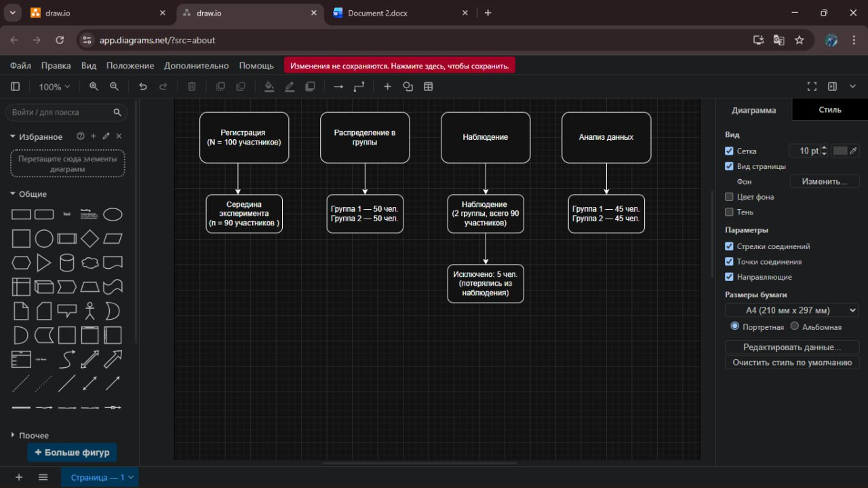Open the A4 paper size dropdown

point(791,310)
